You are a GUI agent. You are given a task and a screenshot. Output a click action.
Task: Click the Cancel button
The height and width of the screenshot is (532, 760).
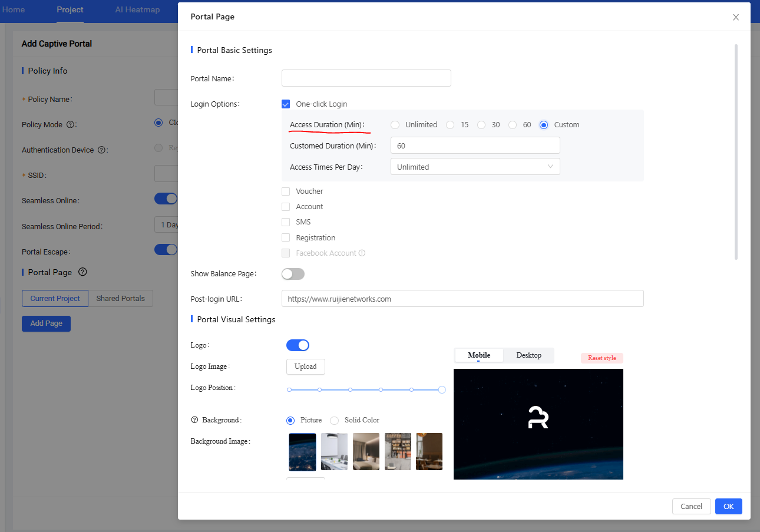[x=691, y=507]
